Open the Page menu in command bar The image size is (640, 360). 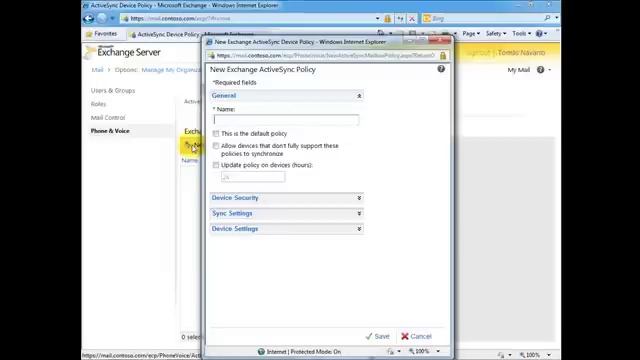pos(471,33)
